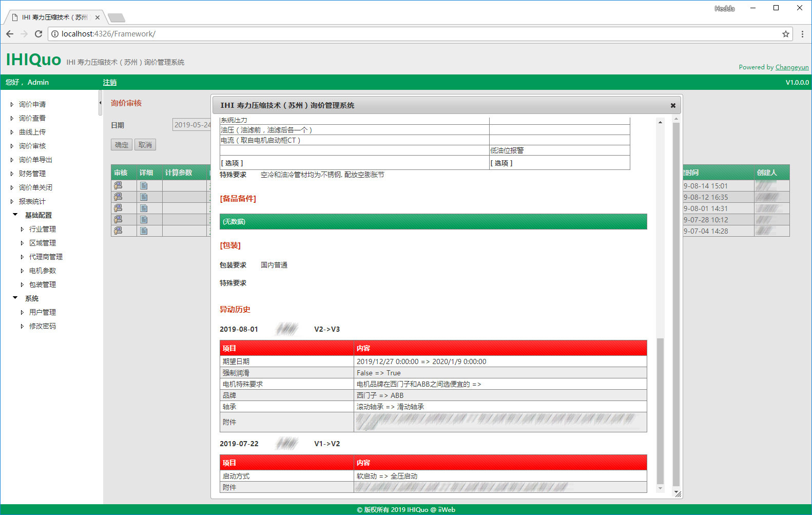Collapse the 基础配置 tree group
Image resolution: width=812 pixels, height=515 pixels.
(15, 215)
